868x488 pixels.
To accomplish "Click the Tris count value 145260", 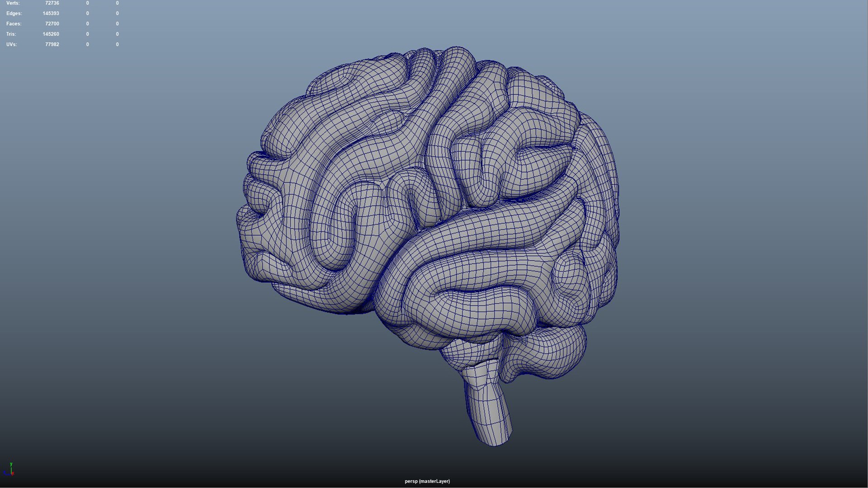I will [51, 34].
